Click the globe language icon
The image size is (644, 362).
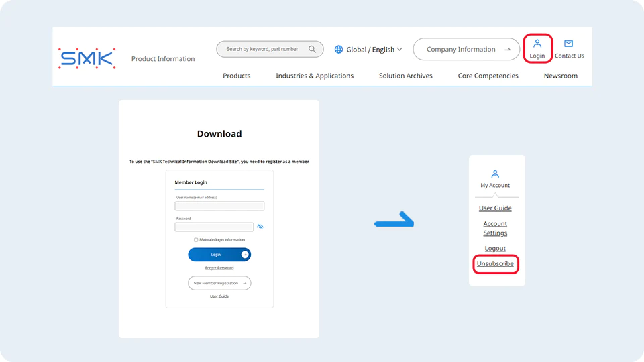tap(338, 49)
